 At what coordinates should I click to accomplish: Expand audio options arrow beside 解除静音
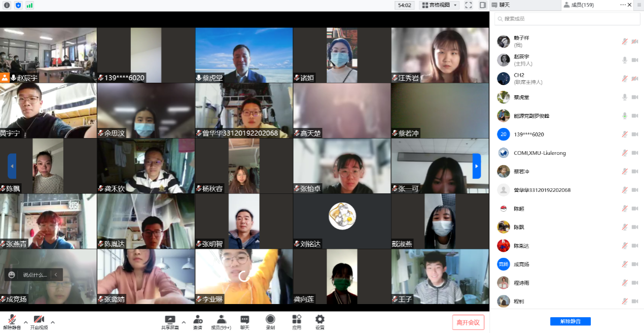(x=25, y=322)
